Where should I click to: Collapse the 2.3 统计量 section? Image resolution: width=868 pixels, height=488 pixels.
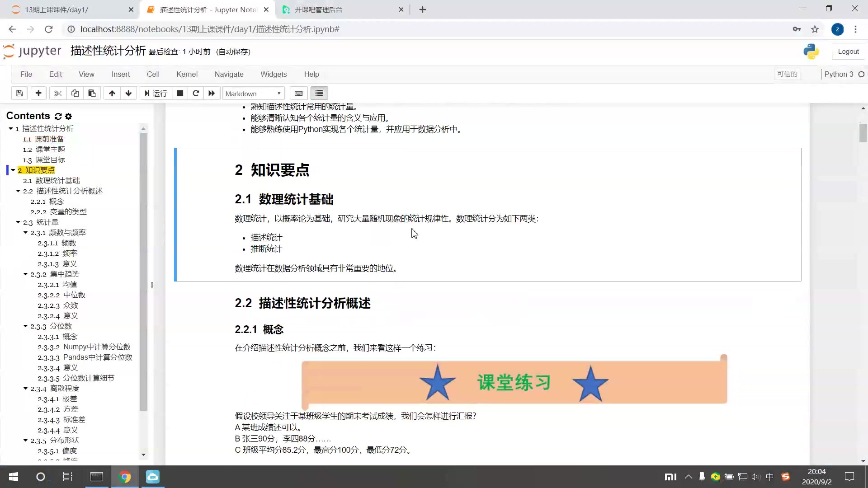[18, 222]
